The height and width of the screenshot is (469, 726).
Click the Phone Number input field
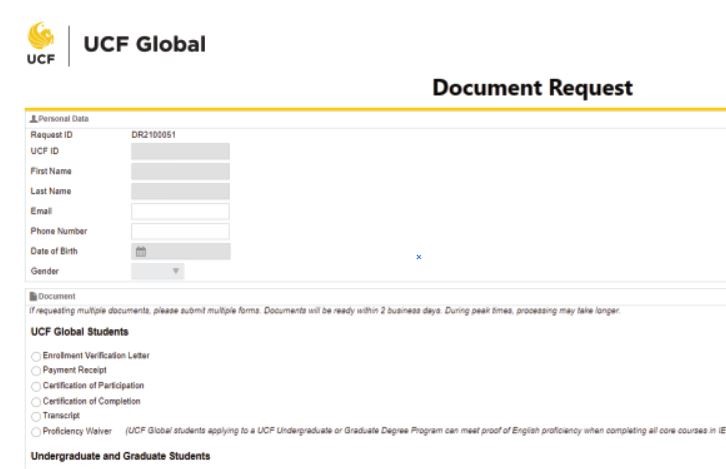[181, 231]
